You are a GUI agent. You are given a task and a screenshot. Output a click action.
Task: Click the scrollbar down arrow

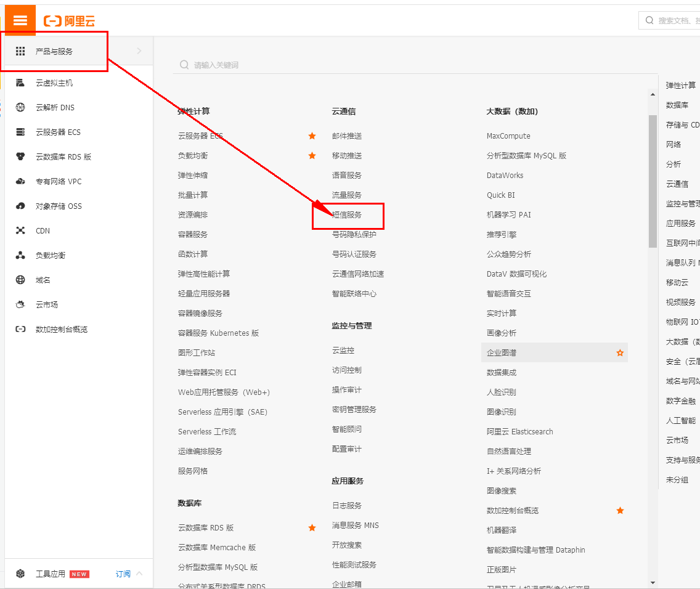click(x=653, y=582)
